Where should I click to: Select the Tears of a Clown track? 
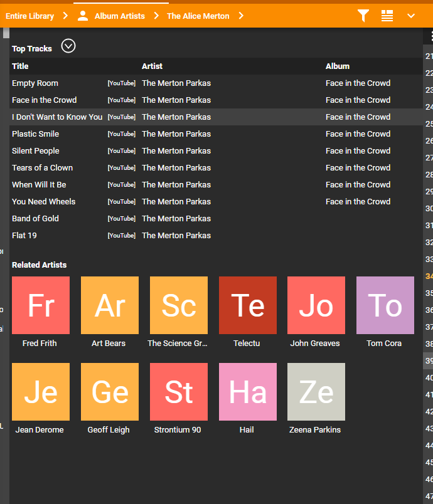click(42, 168)
